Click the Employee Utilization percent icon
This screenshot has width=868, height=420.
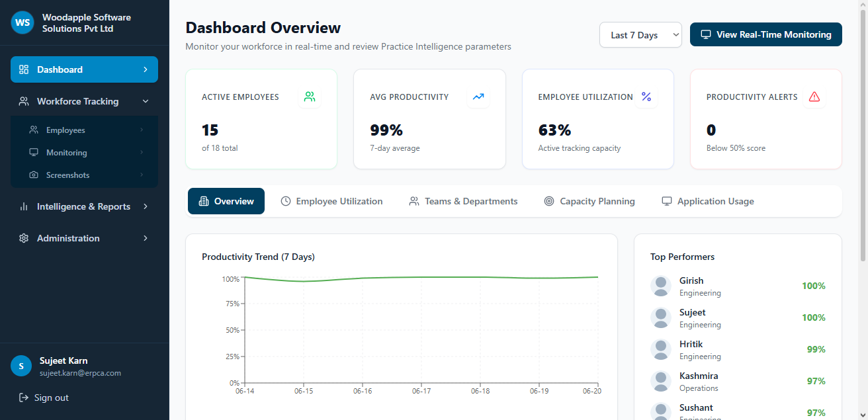646,97
